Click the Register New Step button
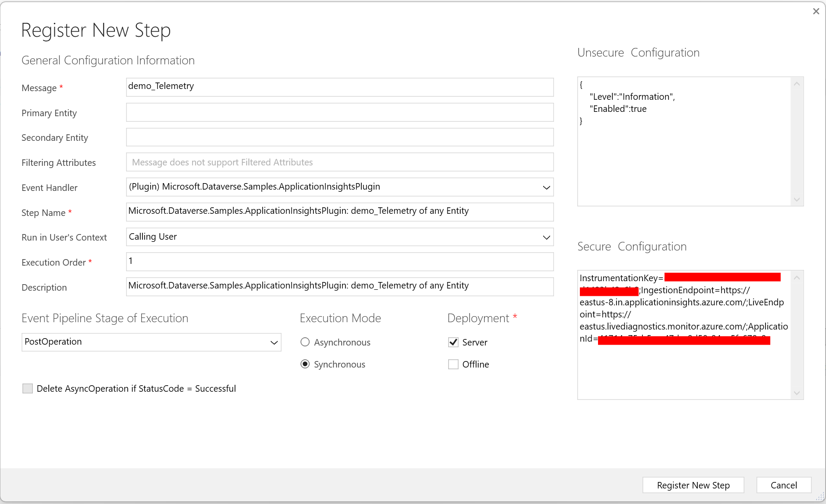 tap(693, 485)
